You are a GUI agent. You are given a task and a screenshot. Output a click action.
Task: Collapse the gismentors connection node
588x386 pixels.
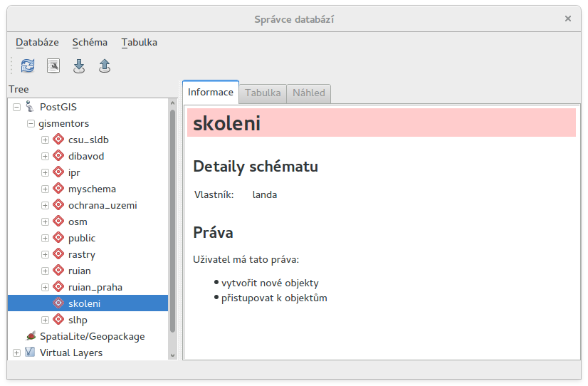(31, 124)
